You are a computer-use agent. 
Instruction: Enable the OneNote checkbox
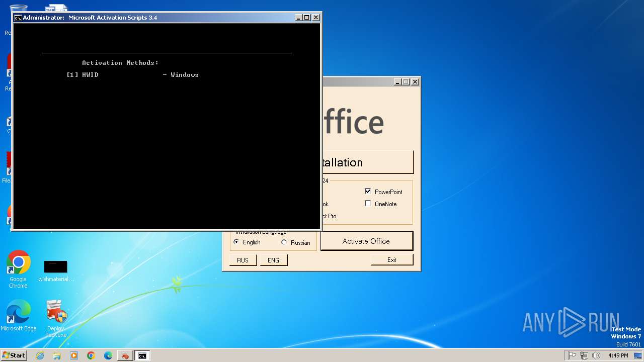coord(368,204)
